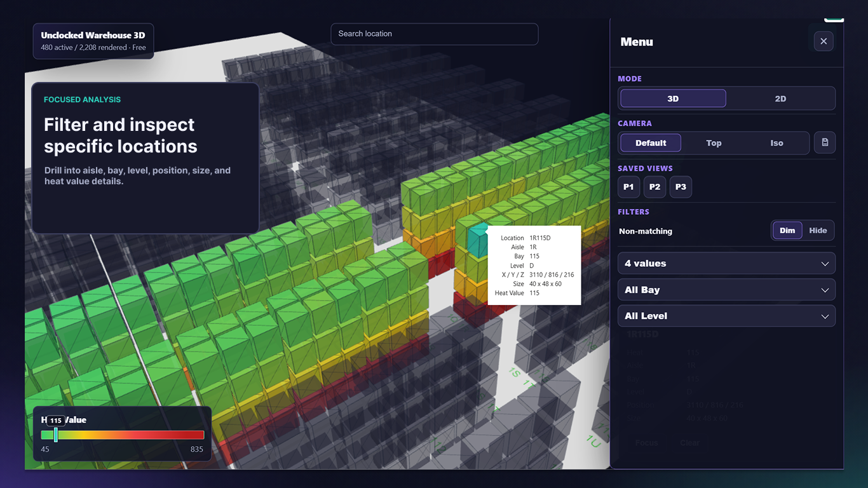This screenshot has width=868, height=488.
Task: Click the "3110 / 816 / 216" coordinates in tooltip
Action: [552, 275]
